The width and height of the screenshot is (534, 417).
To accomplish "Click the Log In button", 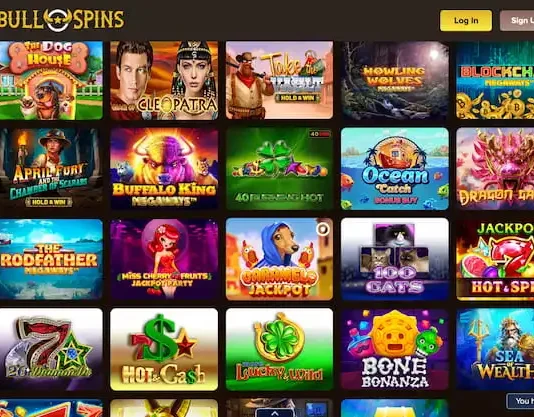I will tap(466, 20).
